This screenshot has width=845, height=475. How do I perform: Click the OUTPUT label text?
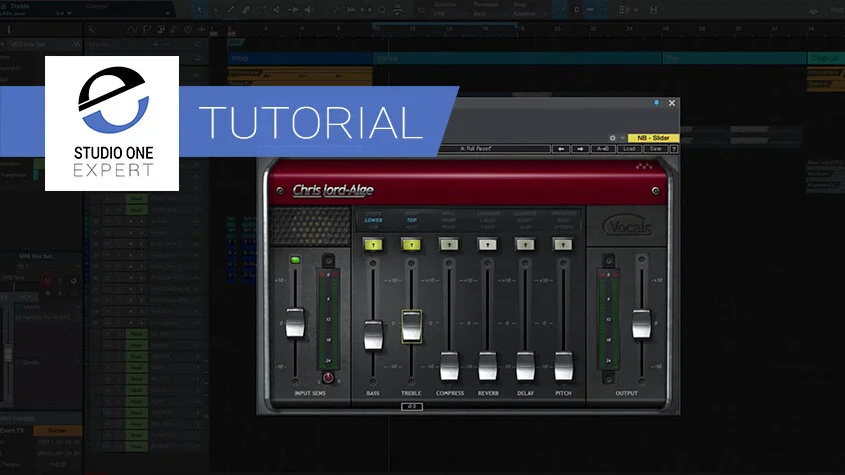tap(626, 394)
